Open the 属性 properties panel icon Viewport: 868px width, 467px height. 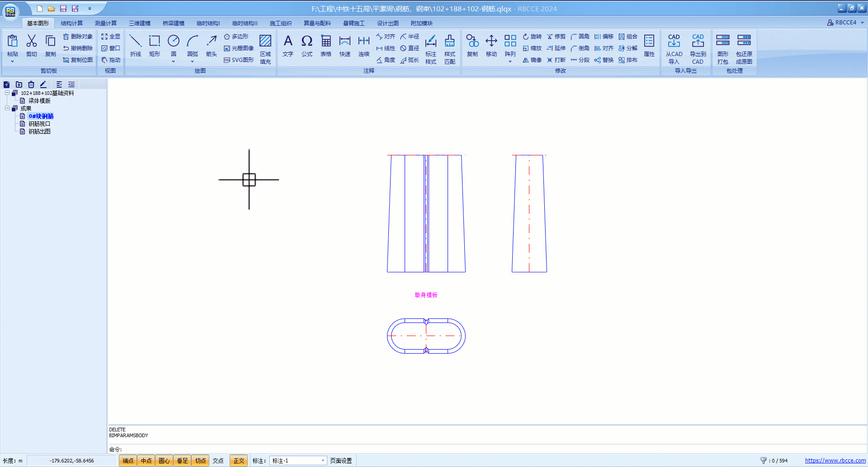coord(649,45)
